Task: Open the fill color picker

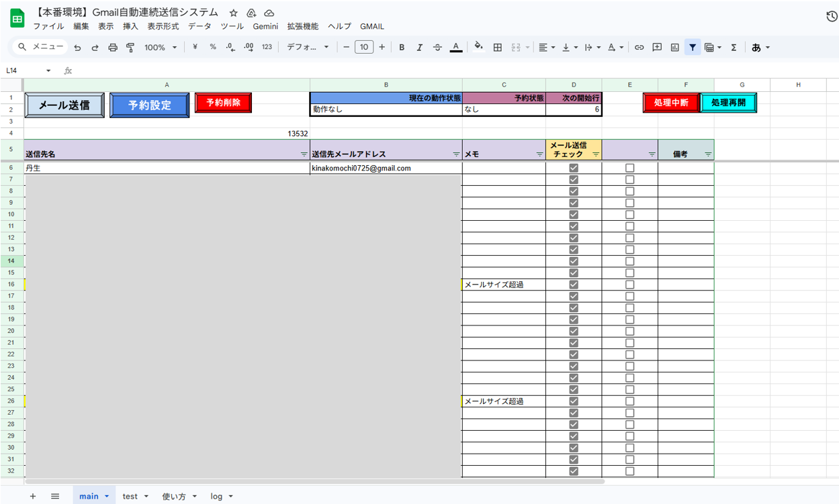Action: click(478, 48)
